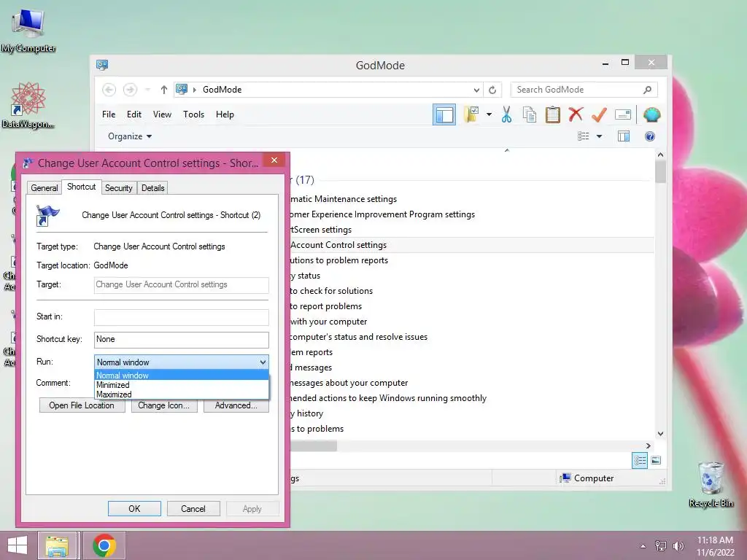Open the network tray icon
Viewport: 747px width, 560px height.
(x=661, y=546)
